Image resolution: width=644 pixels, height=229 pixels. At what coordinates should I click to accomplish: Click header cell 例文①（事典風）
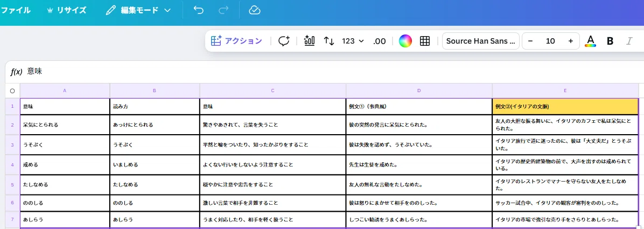[x=419, y=107]
